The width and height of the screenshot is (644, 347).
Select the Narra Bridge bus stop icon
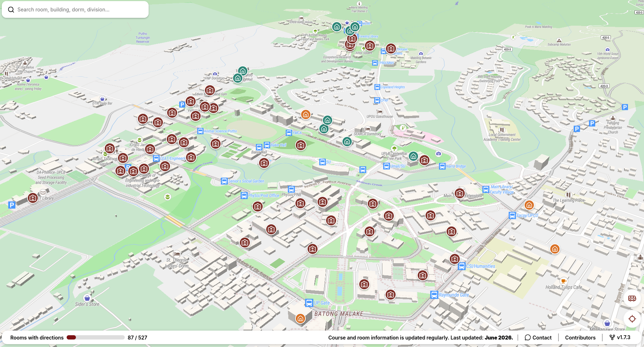coord(442,166)
